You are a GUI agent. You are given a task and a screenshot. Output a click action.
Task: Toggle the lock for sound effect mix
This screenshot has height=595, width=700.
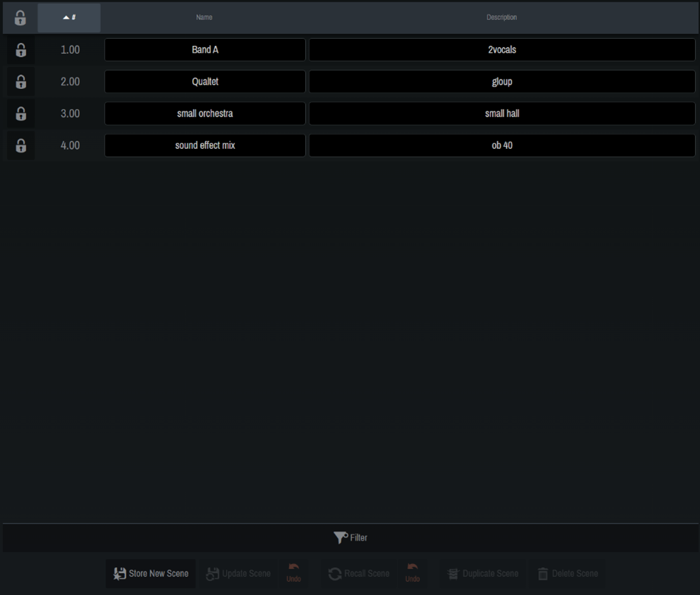20,145
